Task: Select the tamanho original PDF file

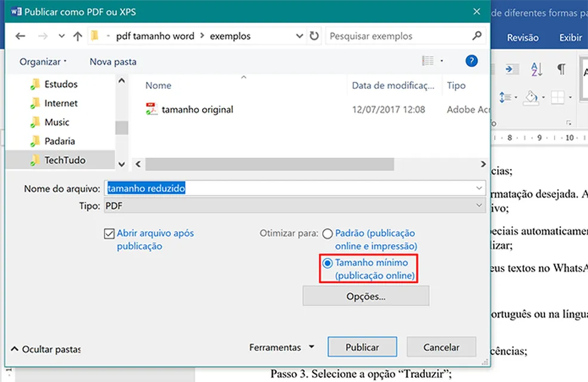Action: (197, 109)
